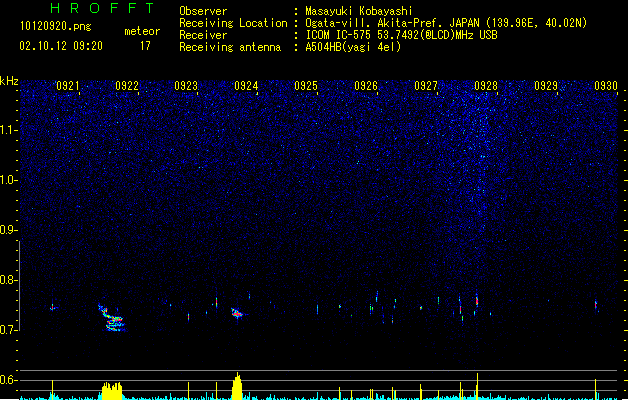Click the 0.9 kHz axis label
Image resolution: width=629 pixels, height=400 pixels.
click(x=9, y=230)
